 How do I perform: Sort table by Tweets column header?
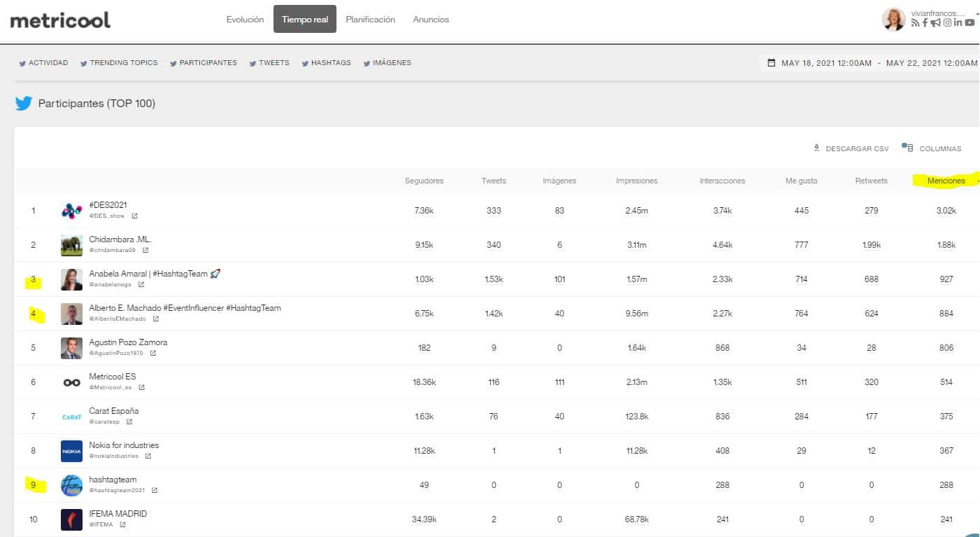(x=494, y=181)
